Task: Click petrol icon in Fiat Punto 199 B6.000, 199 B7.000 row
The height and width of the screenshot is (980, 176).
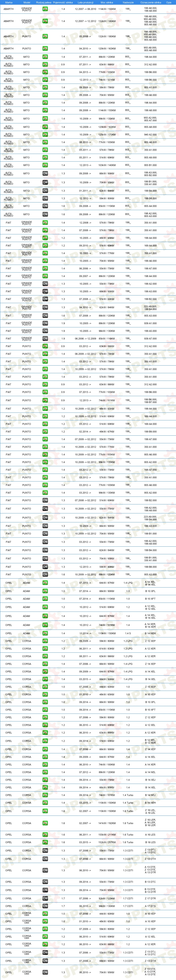Action: (45, 401)
